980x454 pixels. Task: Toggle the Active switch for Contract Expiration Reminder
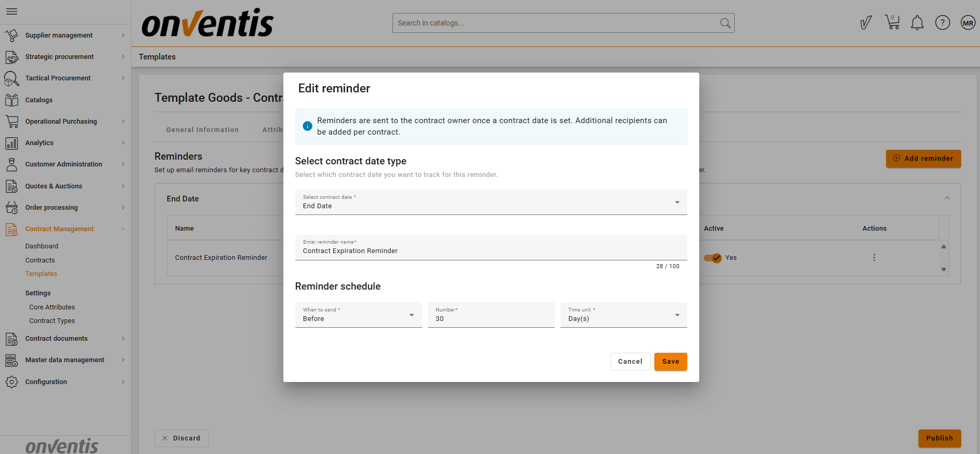point(712,258)
